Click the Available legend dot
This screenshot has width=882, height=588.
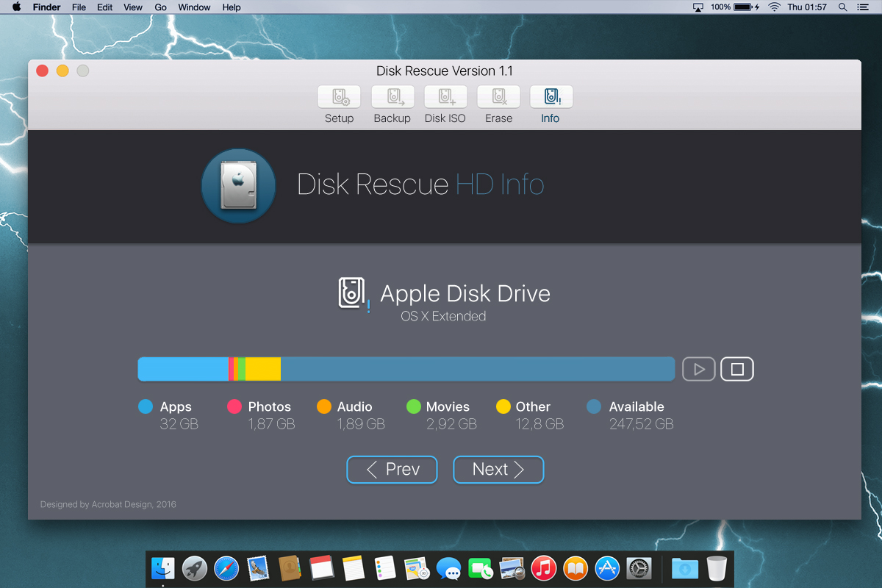point(594,406)
